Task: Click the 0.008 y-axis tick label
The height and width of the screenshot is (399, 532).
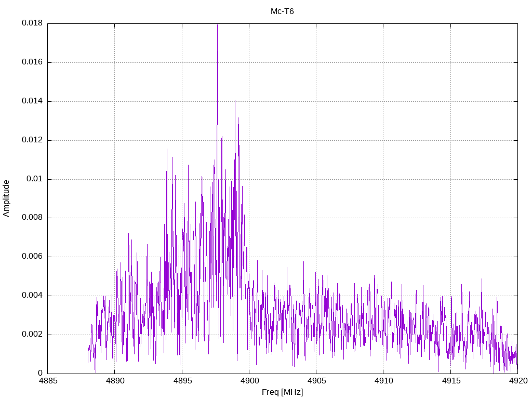Action: point(32,218)
